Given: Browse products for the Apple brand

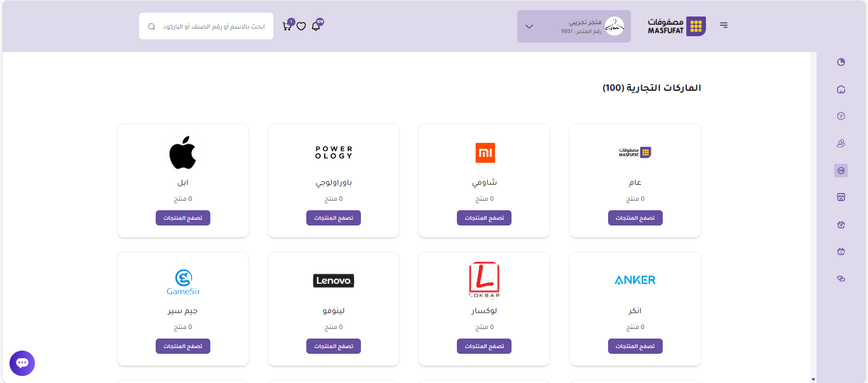Looking at the screenshot, I should 183,218.
